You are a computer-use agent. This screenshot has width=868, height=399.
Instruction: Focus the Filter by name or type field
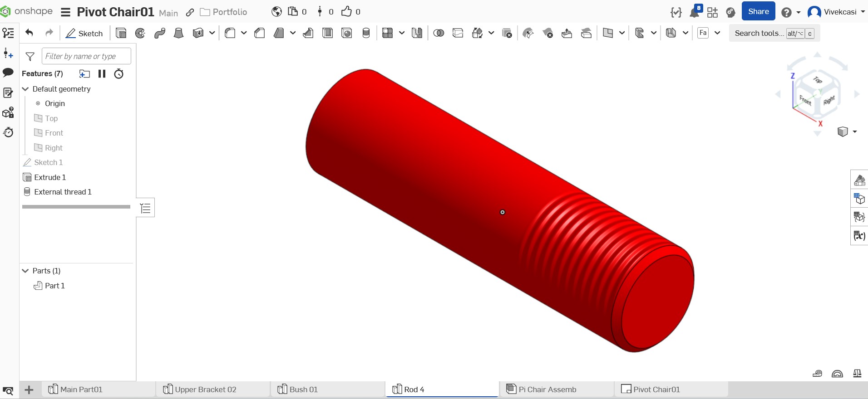[x=86, y=56]
